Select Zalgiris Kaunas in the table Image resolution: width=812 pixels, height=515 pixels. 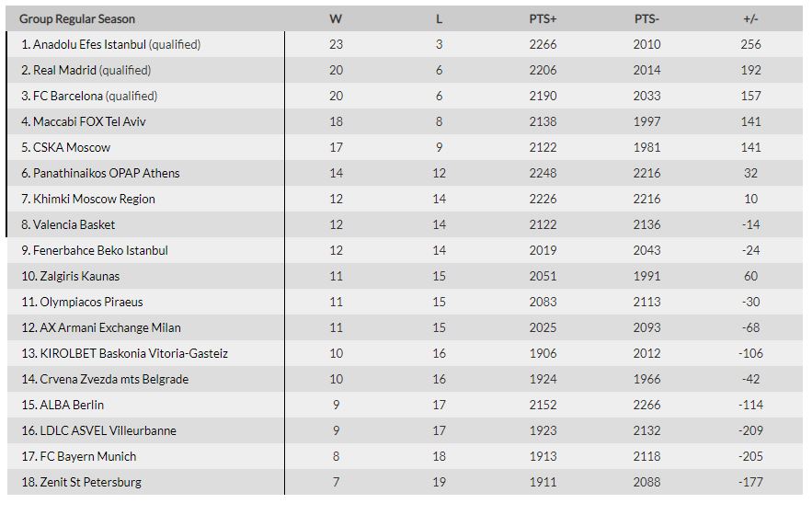point(79,276)
